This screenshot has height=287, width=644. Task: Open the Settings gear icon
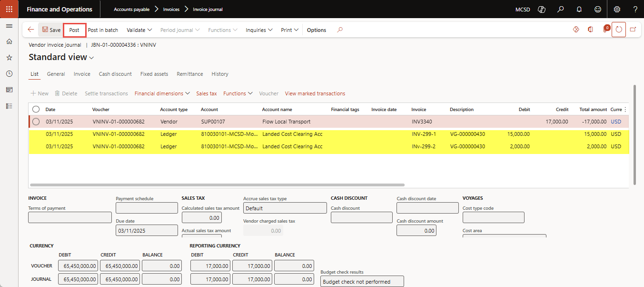click(617, 9)
